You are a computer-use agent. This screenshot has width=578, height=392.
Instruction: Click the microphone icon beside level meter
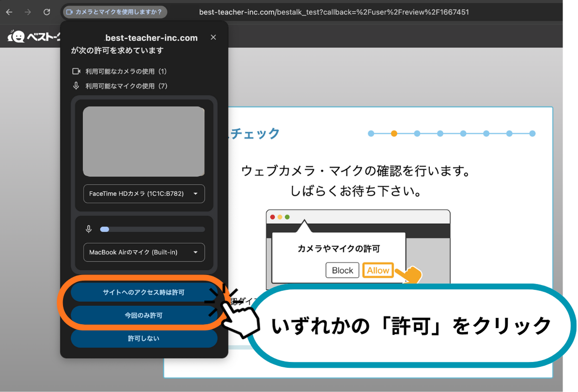[x=89, y=229]
